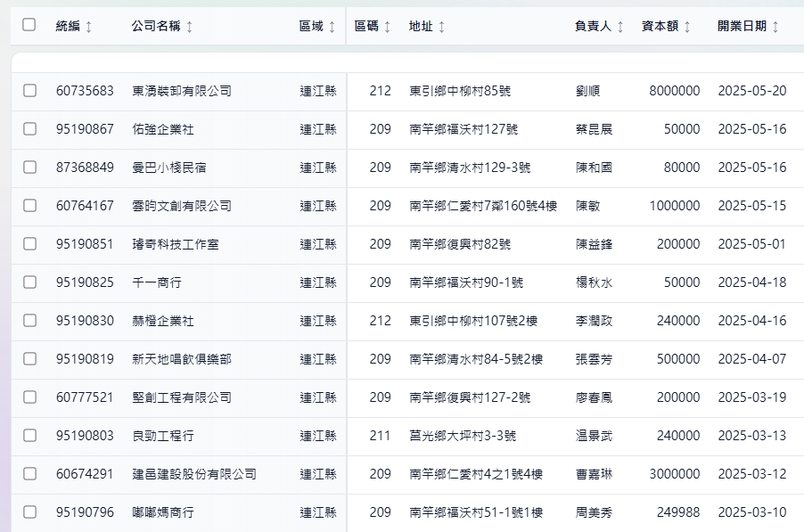Select the address 莒光鄉大坪村3-3號 cell
The height and width of the screenshot is (532, 804).
tap(463, 436)
